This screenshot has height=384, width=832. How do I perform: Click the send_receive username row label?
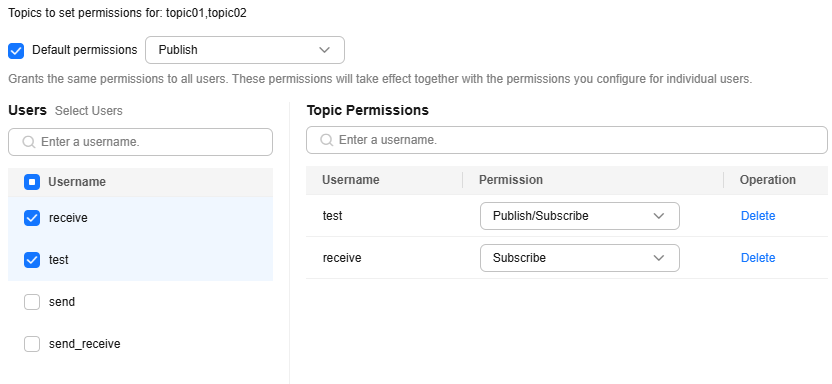pos(84,344)
